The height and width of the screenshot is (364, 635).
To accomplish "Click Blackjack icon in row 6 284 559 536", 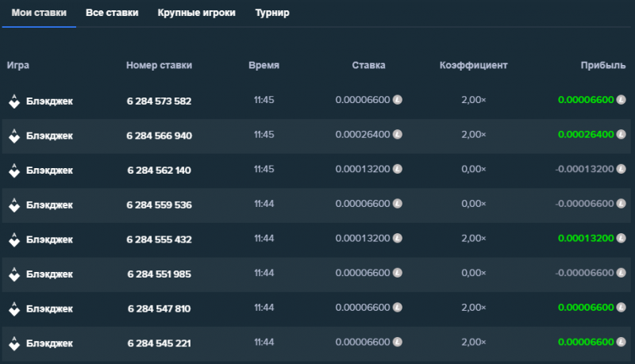I will click(14, 205).
